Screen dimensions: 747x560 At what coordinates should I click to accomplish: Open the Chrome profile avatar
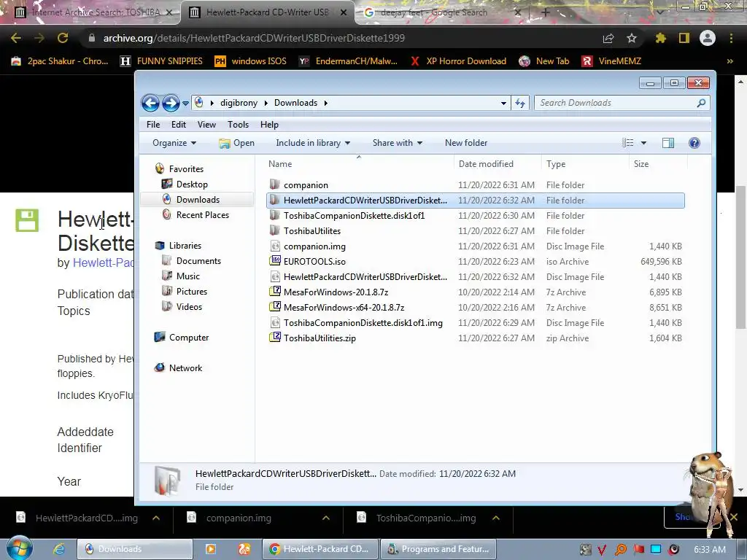pyautogui.click(x=708, y=38)
